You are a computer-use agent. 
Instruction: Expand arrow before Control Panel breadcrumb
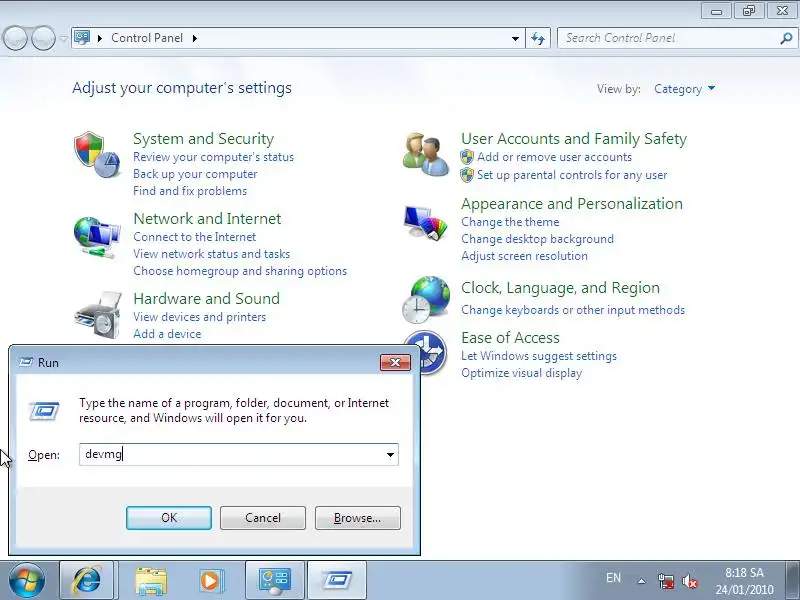[x=100, y=38]
